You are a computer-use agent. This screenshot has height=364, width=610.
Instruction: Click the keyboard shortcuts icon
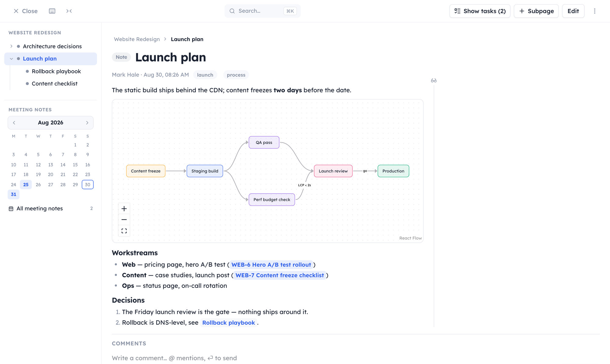tap(52, 11)
